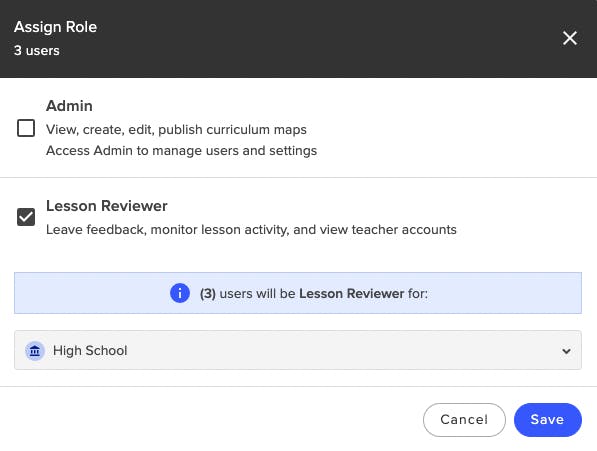Open the High School selection field
The width and height of the screenshot is (597, 451).
298,350
